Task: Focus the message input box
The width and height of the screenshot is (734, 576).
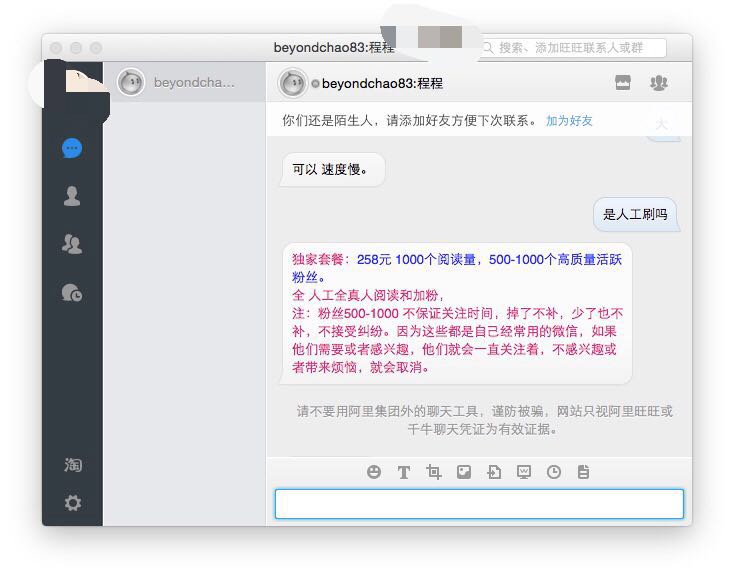Action: click(x=479, y=504)
